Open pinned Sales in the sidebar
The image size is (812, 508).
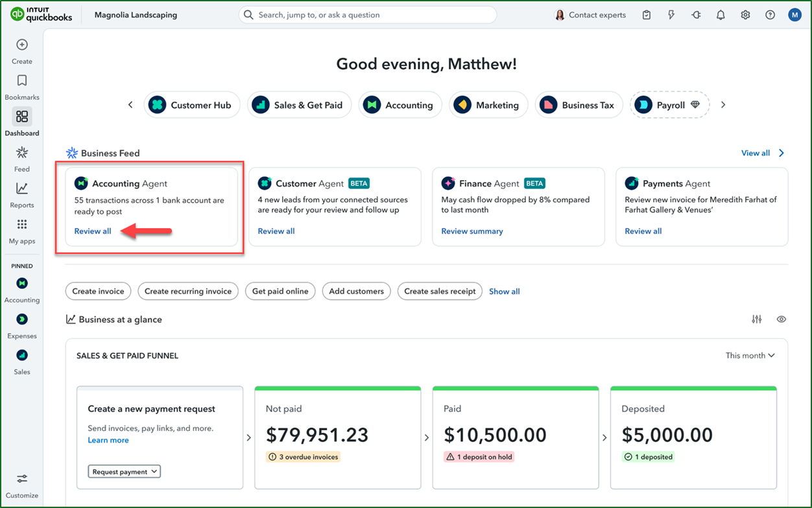coord(22,362)
